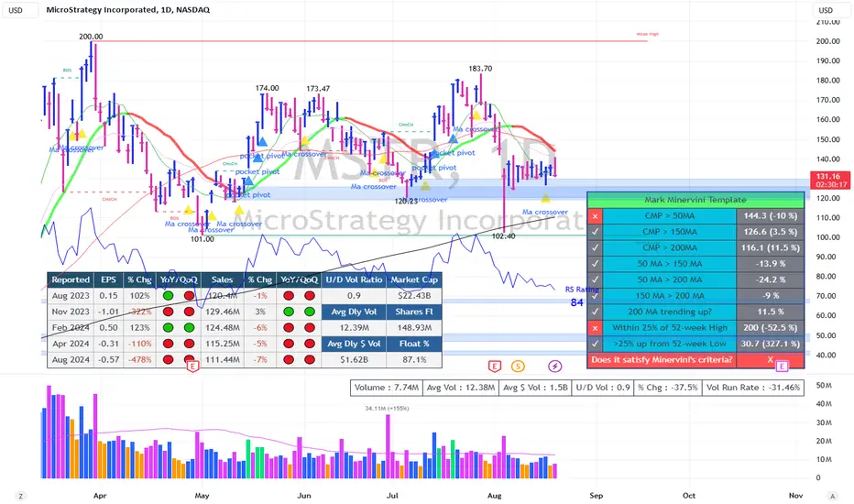Screen dimensions: 854x504
Task: Click the $22.43B market cap value
Action: coord(414,296)
